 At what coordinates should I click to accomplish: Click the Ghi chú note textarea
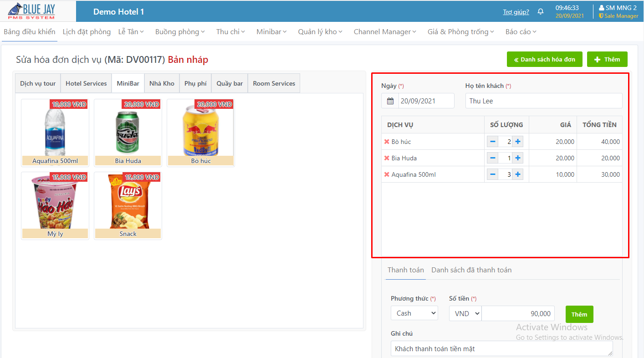click(x=502, y=348)
